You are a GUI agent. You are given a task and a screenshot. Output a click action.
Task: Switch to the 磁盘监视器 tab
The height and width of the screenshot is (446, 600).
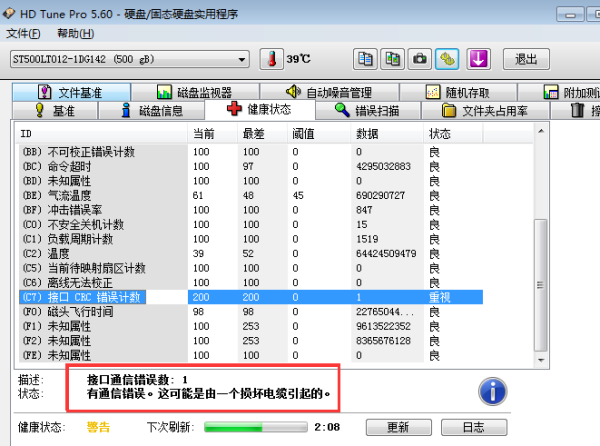tap(195, 92)
